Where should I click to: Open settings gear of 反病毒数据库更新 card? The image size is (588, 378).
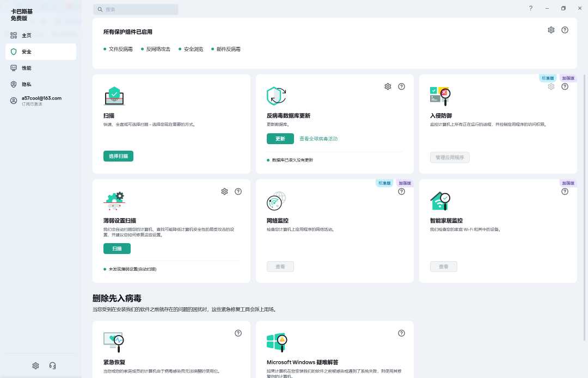[388, 86]
